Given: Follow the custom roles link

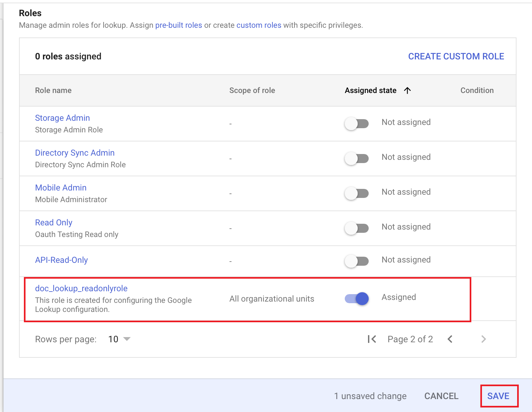Looking at the screenshot, I should [259, 25].
